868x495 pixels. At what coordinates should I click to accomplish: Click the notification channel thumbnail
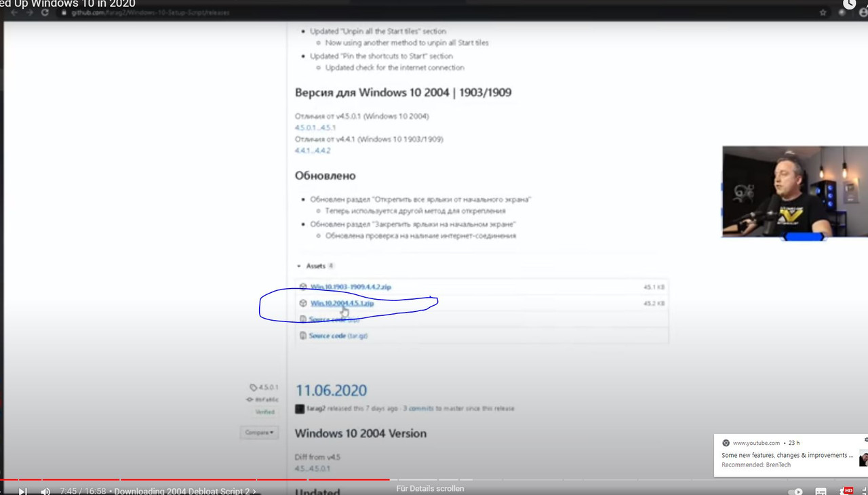(x=863, y=458)
